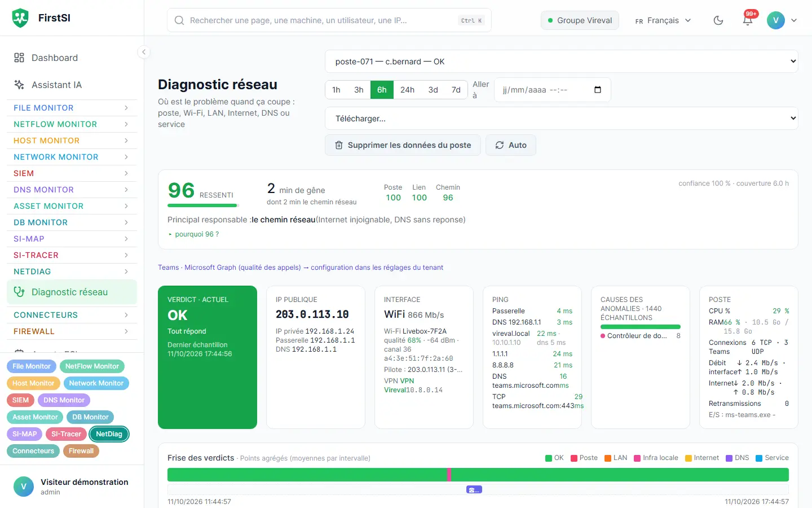Select the 3h time range

[359, 90]
